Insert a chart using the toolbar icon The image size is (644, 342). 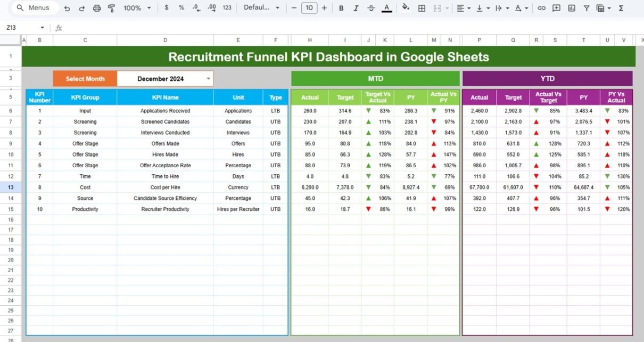[572, 8]
